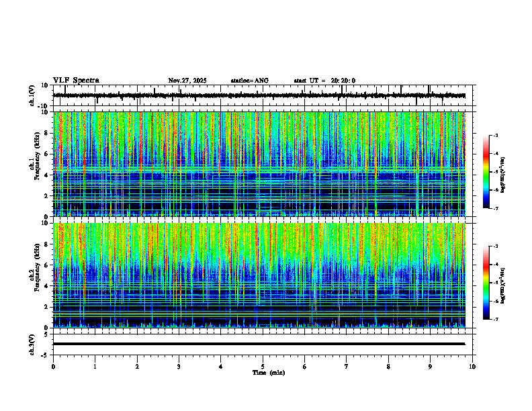Click the ch.1 spectrogram color scale bar
Viewport: 532px width, 411px height.
click(x=486, y=172)
